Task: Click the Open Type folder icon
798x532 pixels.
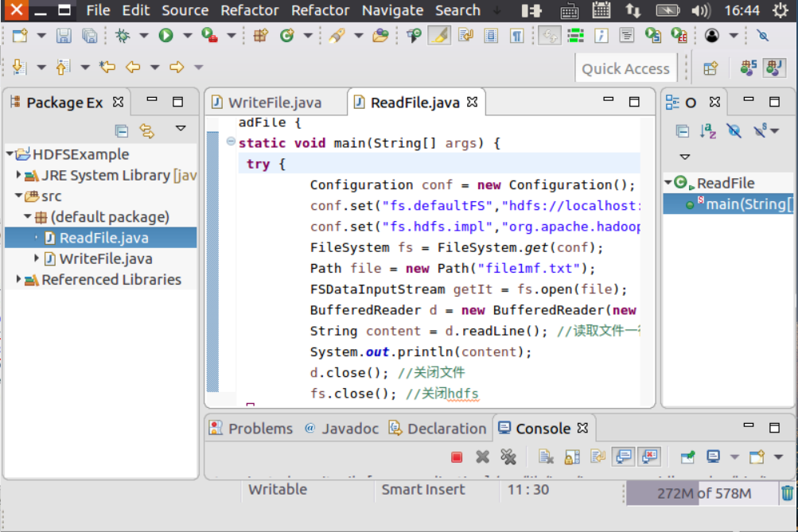Action: coord(380,36)
